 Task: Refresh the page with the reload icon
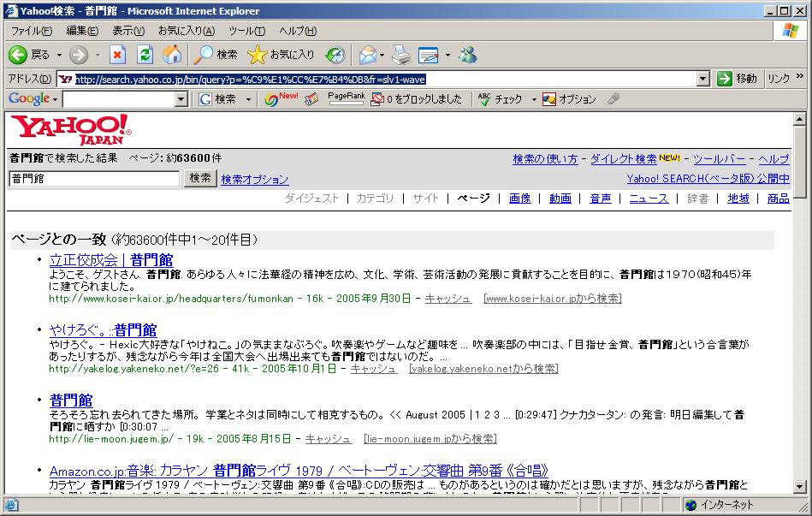[x=145, y=55]
